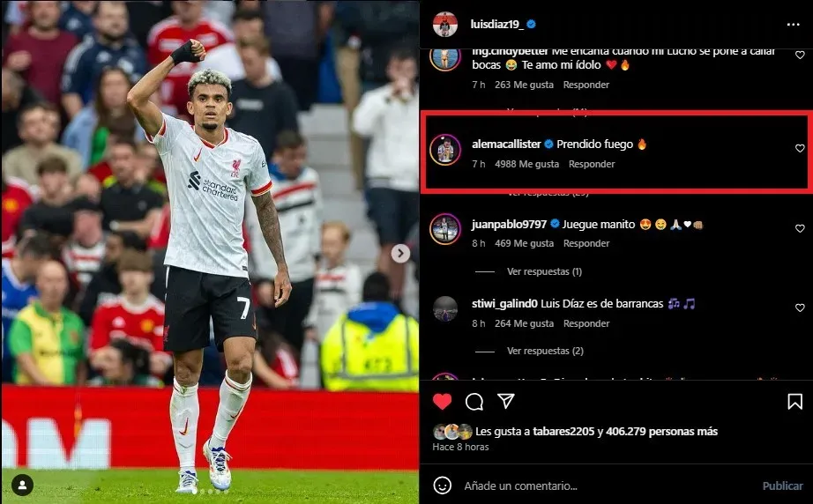The image size is (813, 504).
Task: Open the comment bubble icon
Action: point(474,402)
